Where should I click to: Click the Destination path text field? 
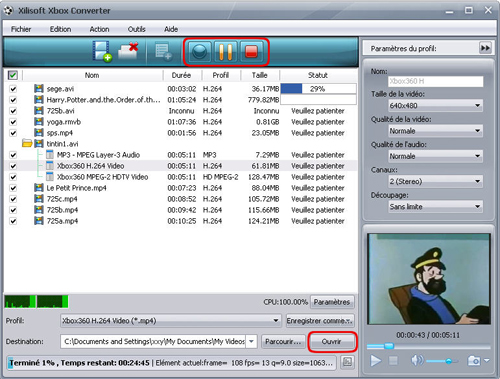click(153, 341)
